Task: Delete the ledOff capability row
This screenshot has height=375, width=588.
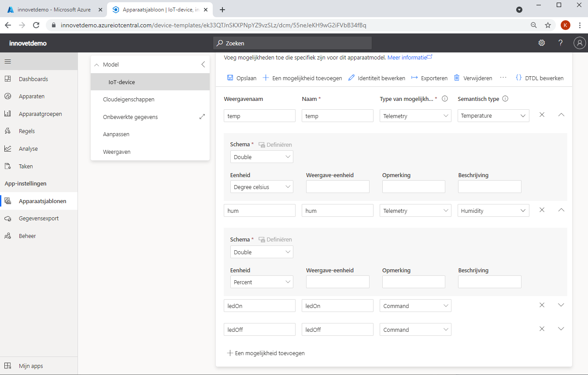Action: [x=542, y=329]
